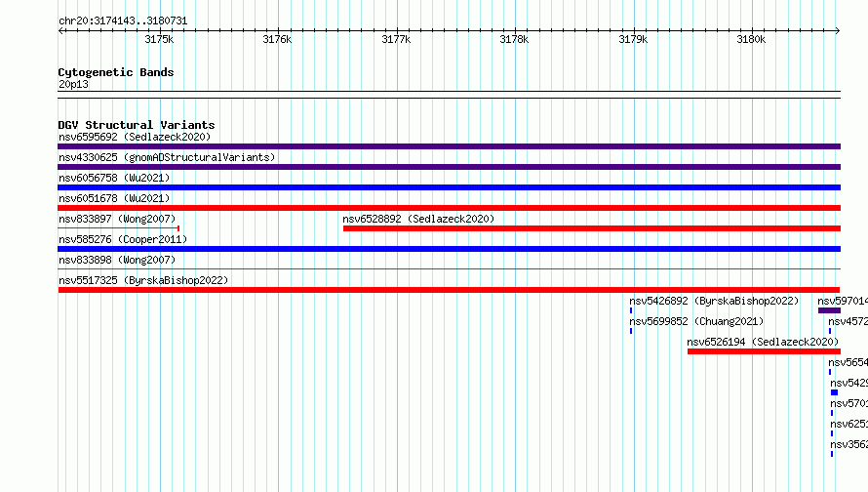This screenshot has width=868, height=492.
Task: Open the nsv833898 (Wong2007) label
Action: click(x=117, y=260)
